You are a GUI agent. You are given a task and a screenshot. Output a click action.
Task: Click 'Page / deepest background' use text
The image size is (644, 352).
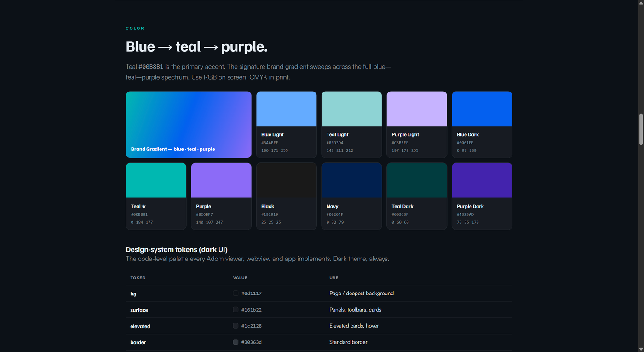(x=362, y=294)
